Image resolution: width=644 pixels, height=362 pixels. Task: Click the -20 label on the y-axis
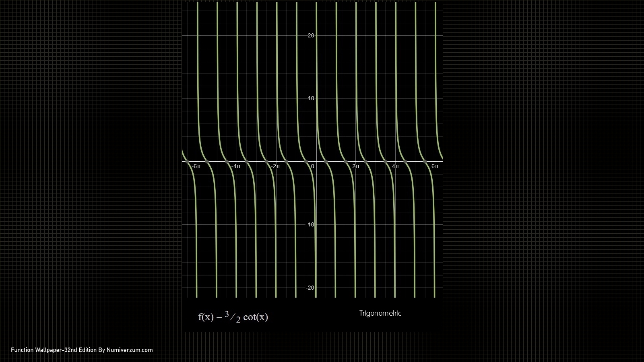[x=310, y=288]
